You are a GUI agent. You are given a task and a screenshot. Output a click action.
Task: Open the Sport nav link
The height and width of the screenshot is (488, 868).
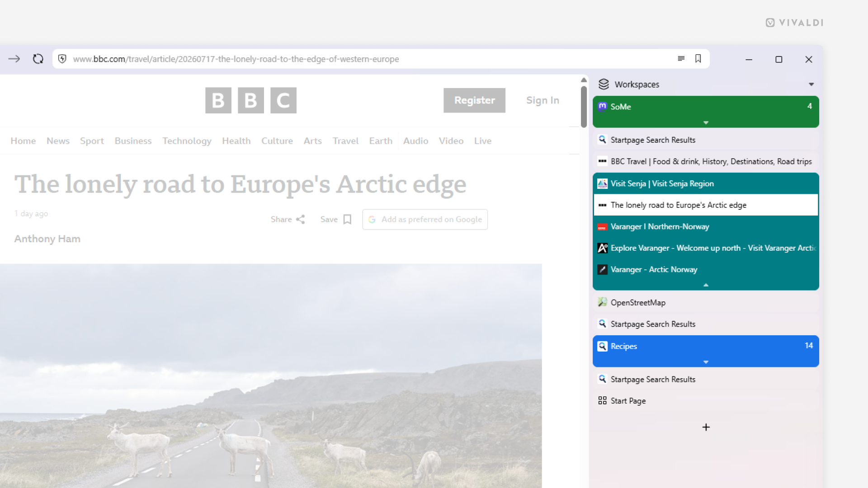pos(92,141)
